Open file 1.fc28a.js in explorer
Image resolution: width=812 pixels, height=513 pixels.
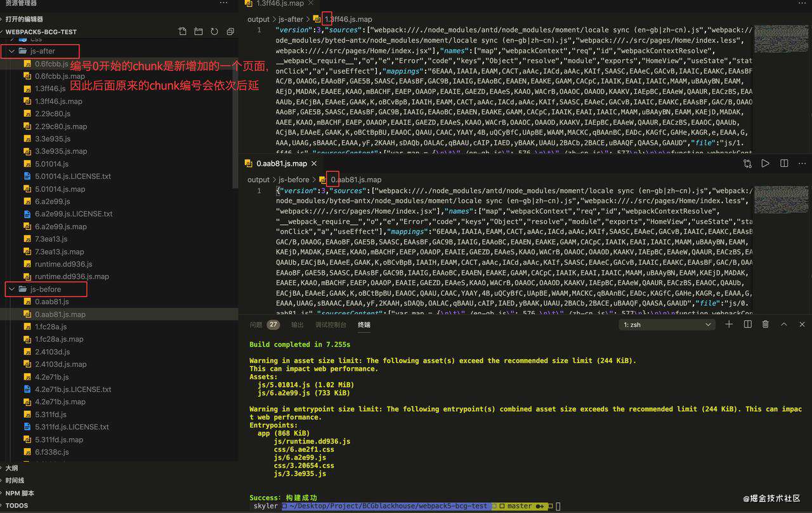51,326
